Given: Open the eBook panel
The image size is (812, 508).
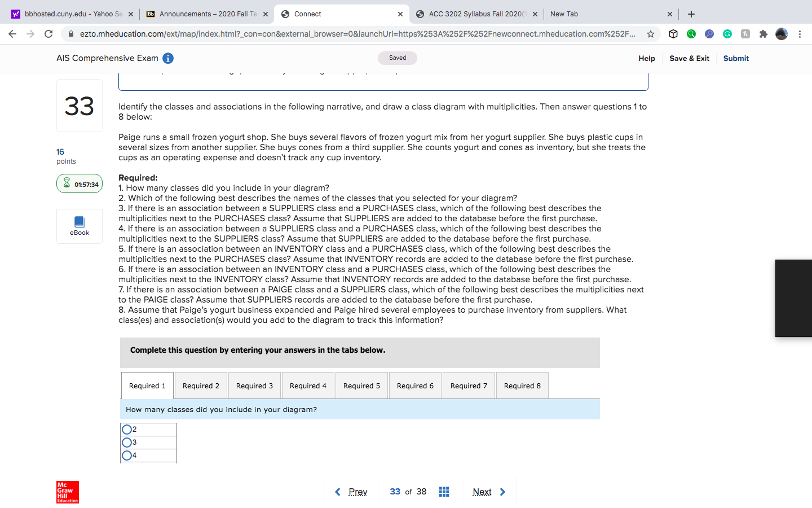Looking at the screenshot, I should tap(79, 226).
